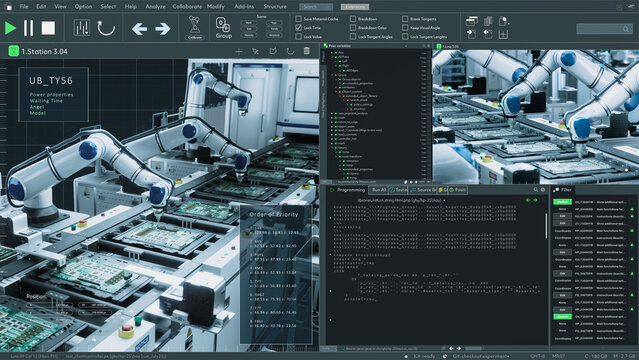Click the horizontal scrollbar below code editor
639x360 pixels.
473,349
